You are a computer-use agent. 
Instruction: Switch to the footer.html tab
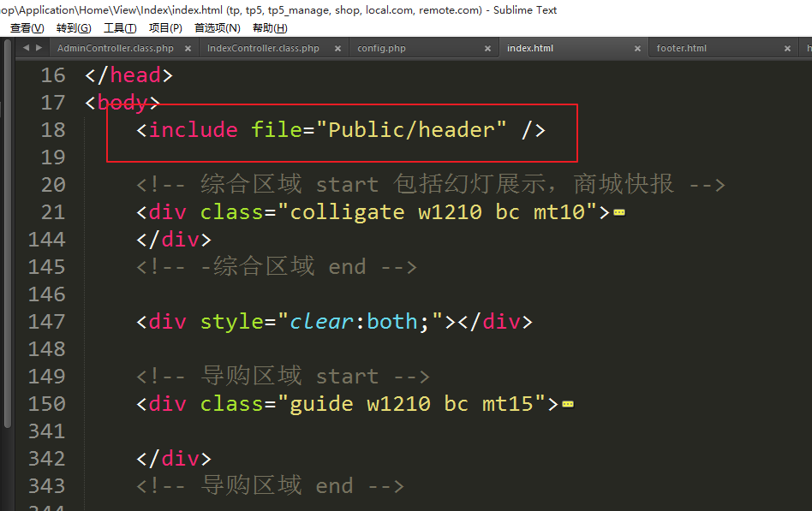click(x=681, y=49)
